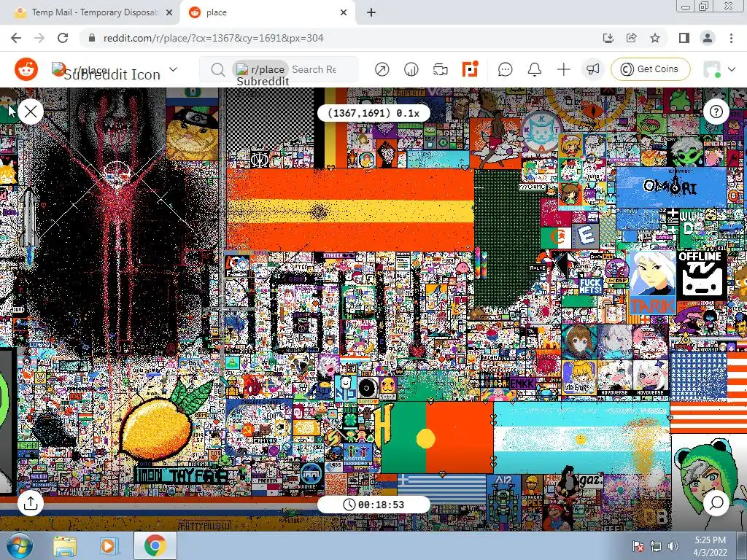Open the Reddit Live video icon
This screenshot has height=560, width=747.
click(x=440, y=69)
